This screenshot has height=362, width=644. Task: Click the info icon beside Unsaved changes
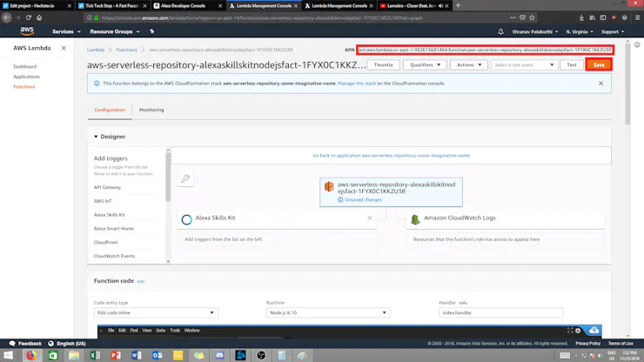tap(340, 199)
